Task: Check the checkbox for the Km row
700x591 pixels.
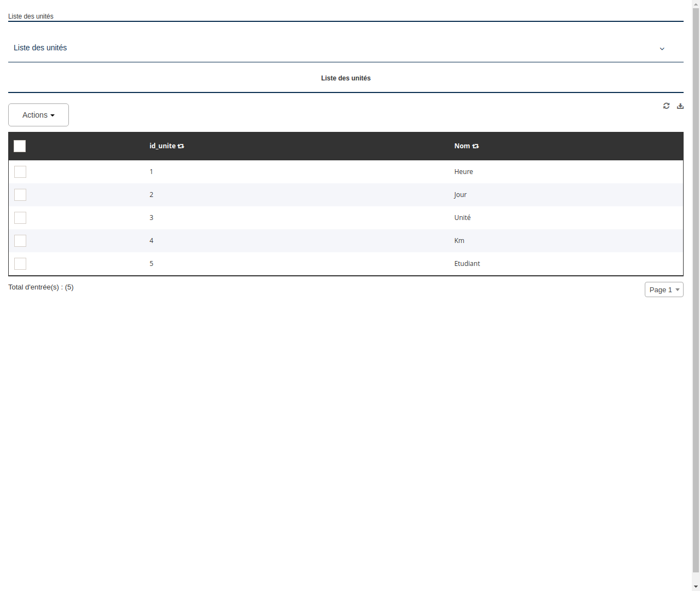Action: tap(20, 241)
